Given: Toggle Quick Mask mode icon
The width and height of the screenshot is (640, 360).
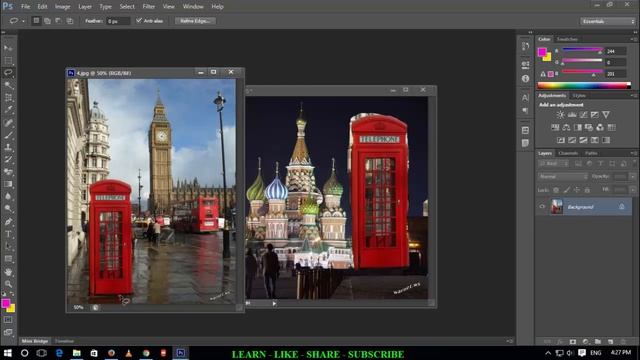Looking at the screenshot, I should coord(8,320).
